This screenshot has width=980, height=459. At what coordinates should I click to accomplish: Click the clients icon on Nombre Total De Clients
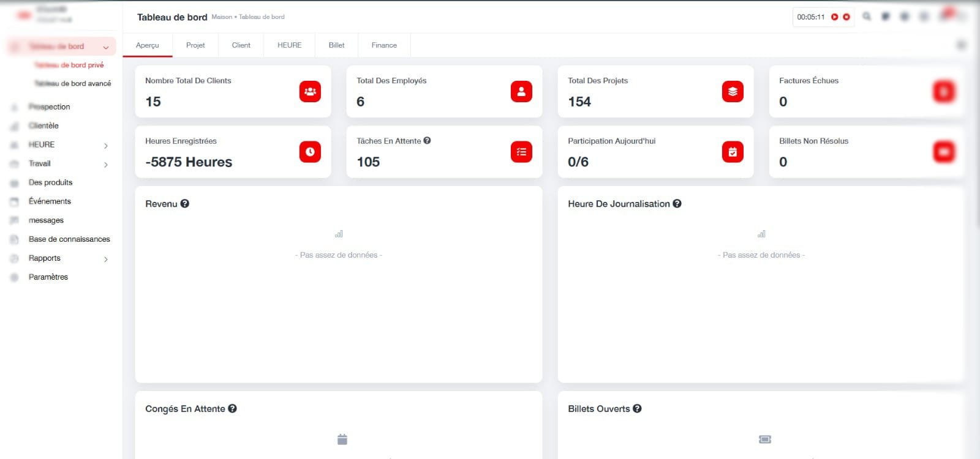(x=310, y=91)
